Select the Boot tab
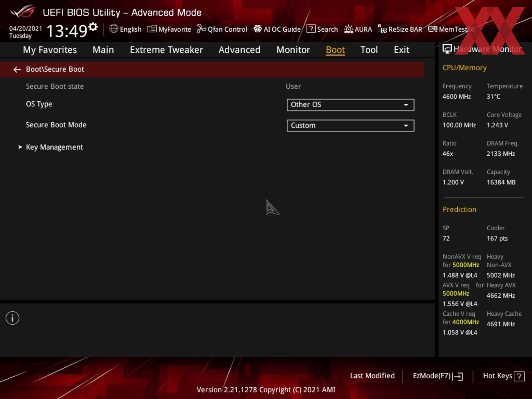 [335, 50]
